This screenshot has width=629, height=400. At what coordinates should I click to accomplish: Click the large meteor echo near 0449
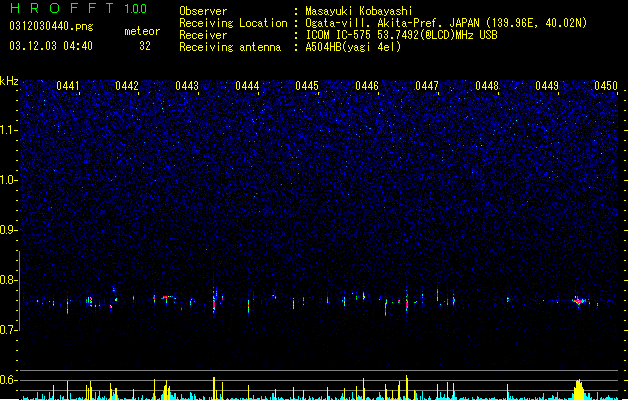tap(579, 301)
